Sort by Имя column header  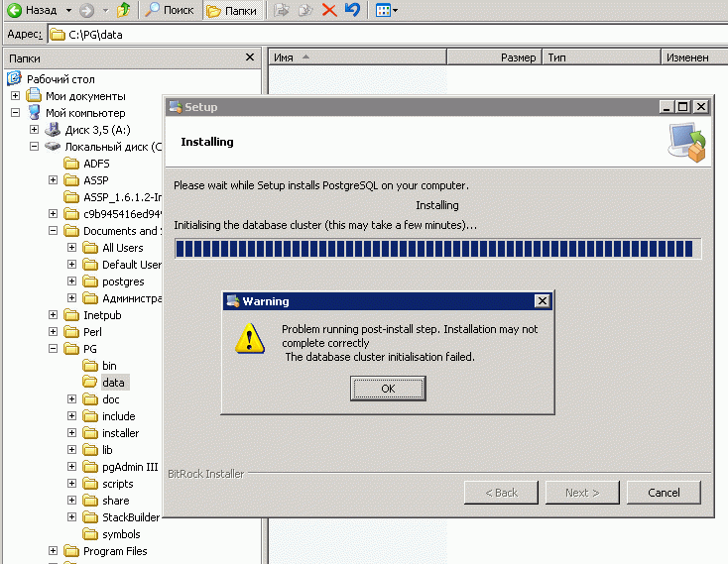(x=357, y=57)
